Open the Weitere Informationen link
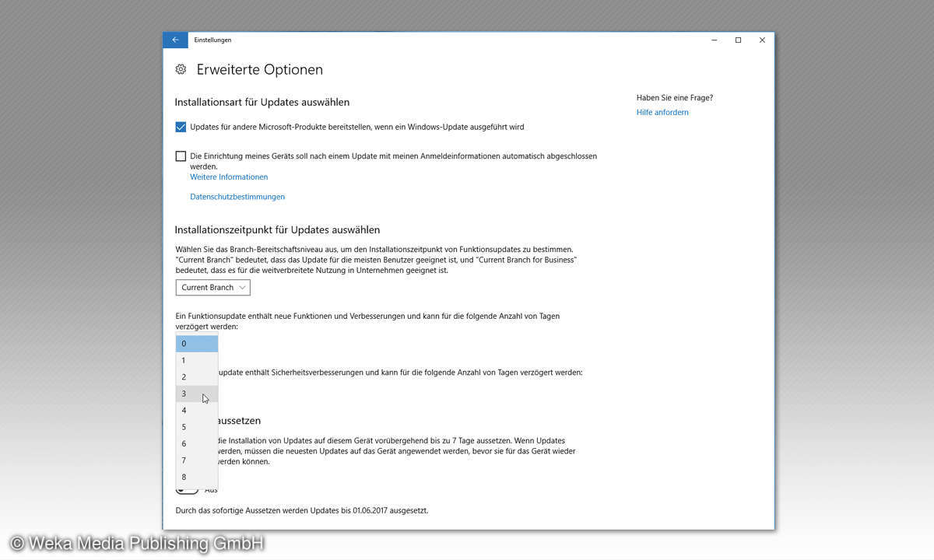934x560 pixels. click(229, 177)
